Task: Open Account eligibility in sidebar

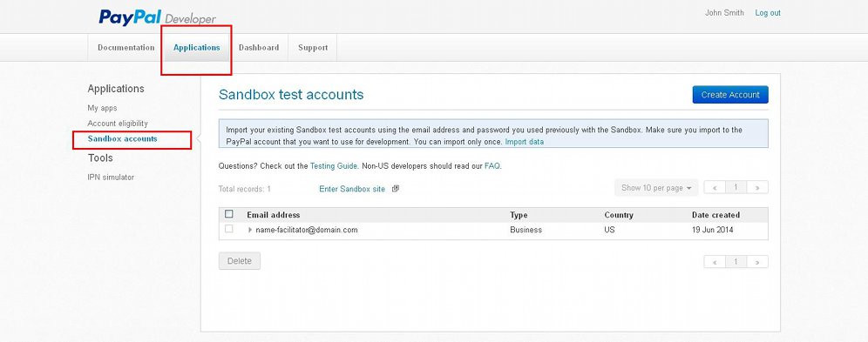Action: click(118, 124)
